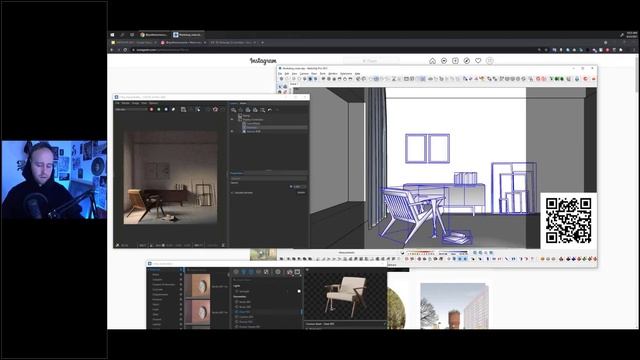
Task: Select highlighted layer row in frame buffer
Action: (x=275, y=127)
